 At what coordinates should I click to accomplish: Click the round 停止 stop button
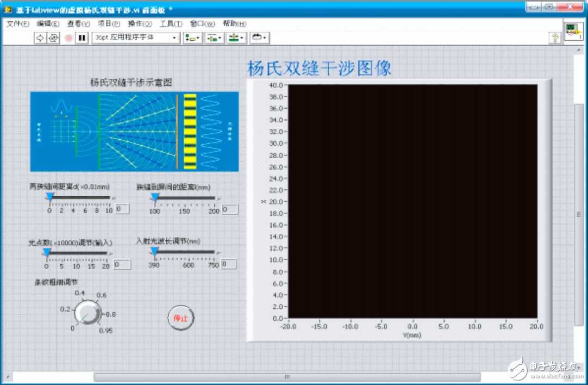point(181,318)
